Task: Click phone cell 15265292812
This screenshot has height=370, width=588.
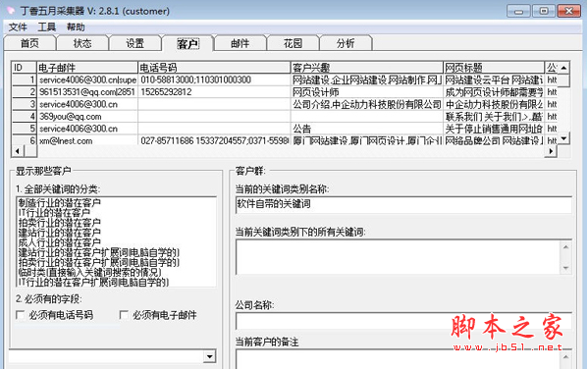Action: (214, 92)
